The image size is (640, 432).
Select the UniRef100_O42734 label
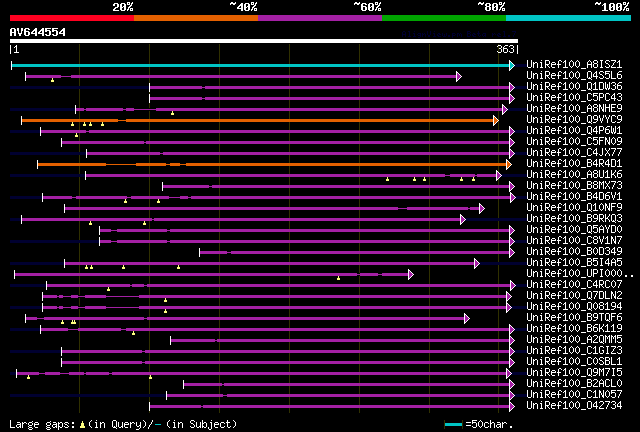click(x=574, y=406)
